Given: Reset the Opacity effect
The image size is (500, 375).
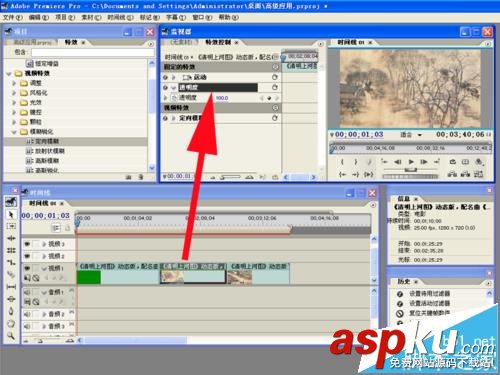Looking at the screenshot, I should tap(275, 87).
